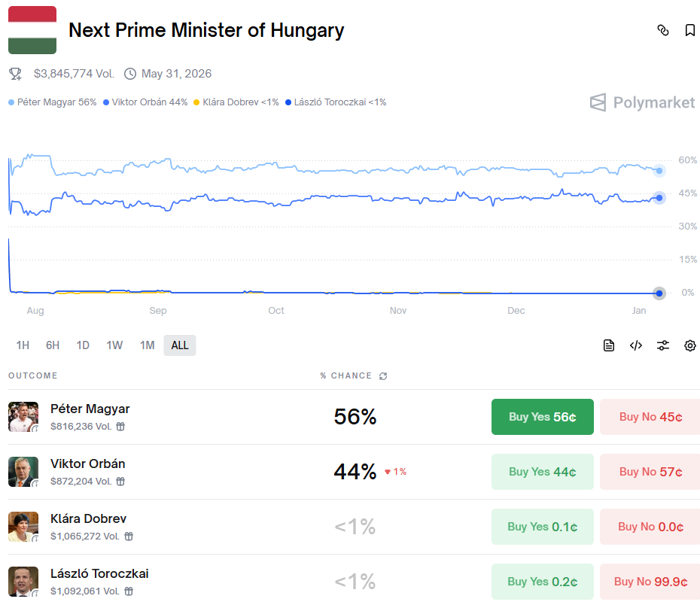Viewport: 700px width, 611px height.
Task: Switch chart to 1M range
Action: tap(147, 345)
